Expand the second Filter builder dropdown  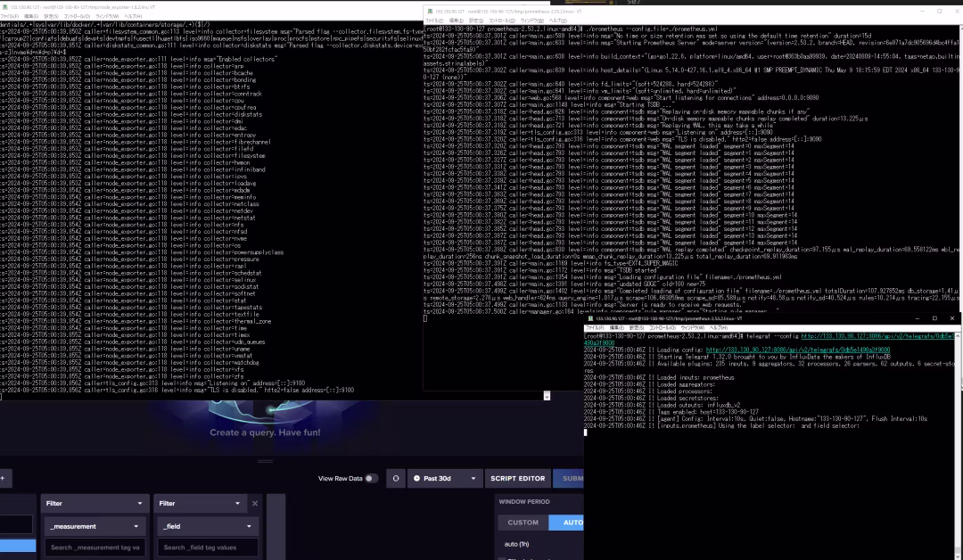pos(200,504)
